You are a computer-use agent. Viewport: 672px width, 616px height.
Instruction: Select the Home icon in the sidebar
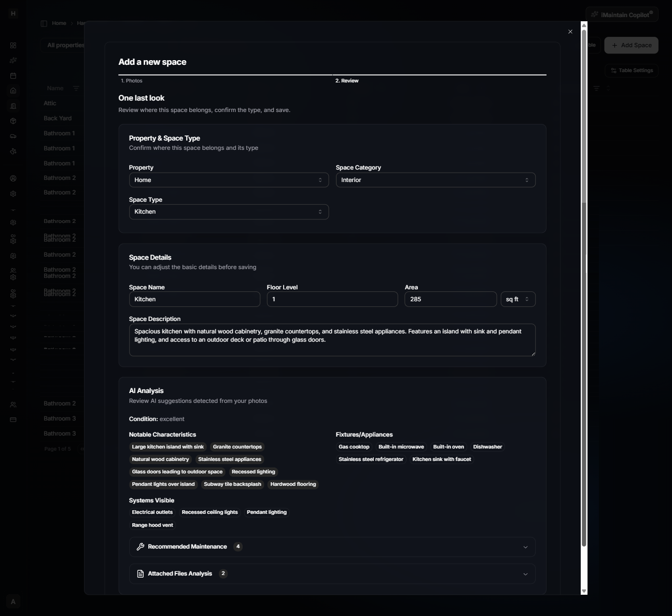[x=13, y=90]
